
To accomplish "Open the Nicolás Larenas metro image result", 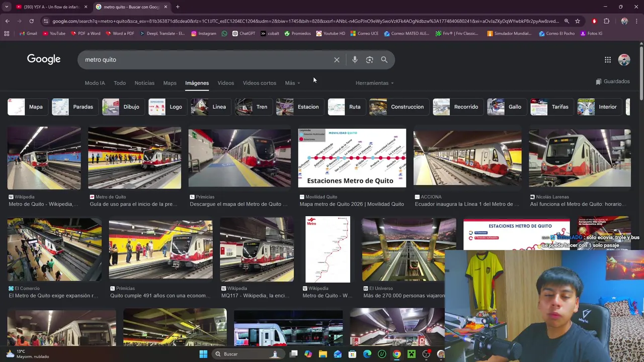I will pos(580,158).
